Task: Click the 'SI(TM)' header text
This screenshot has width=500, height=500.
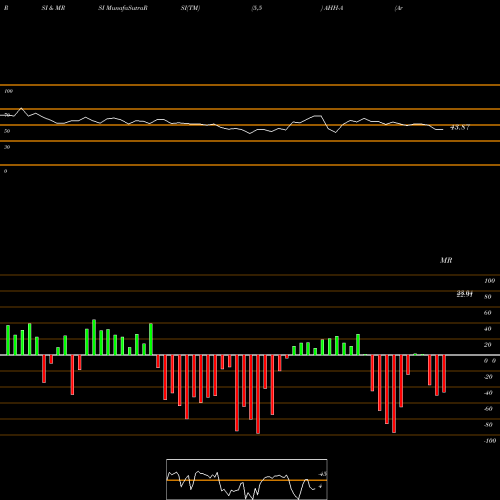Action: (190, 8)
